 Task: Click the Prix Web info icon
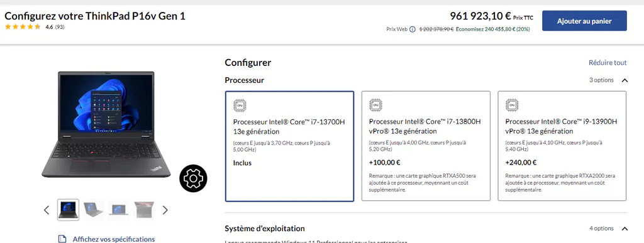[x=413, y=29]
